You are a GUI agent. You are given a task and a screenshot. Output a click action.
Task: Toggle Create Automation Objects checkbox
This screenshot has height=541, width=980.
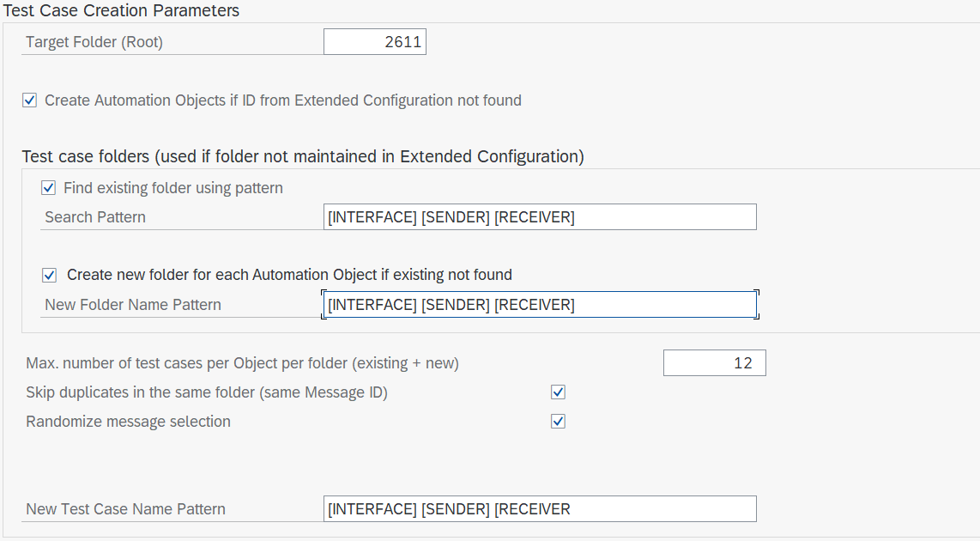[x=30, y=100]
